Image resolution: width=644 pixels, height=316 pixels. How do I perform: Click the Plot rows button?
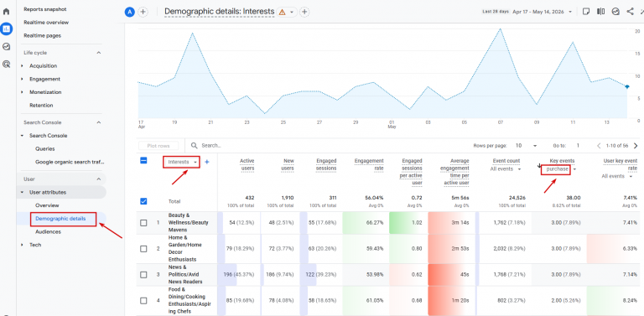[x=159, y=146]
